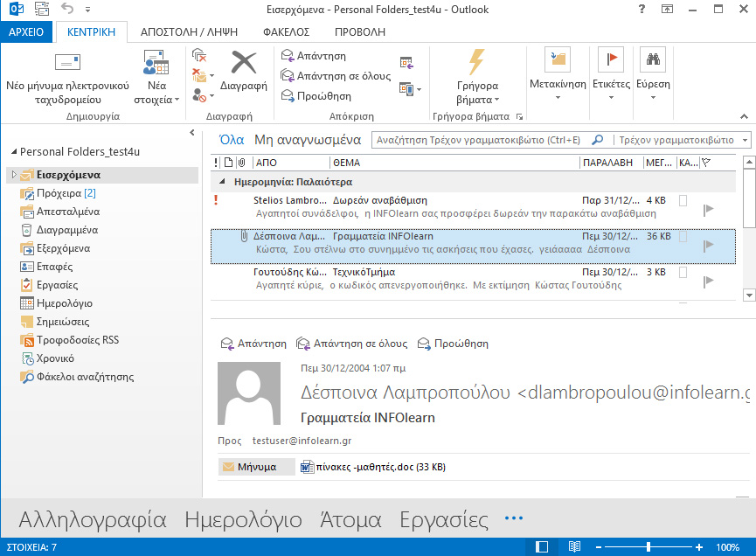
Task: Collapse the Ημερομηνία: Παλαιότερα group
Action: pyautogui.click(x=222, y=182)
